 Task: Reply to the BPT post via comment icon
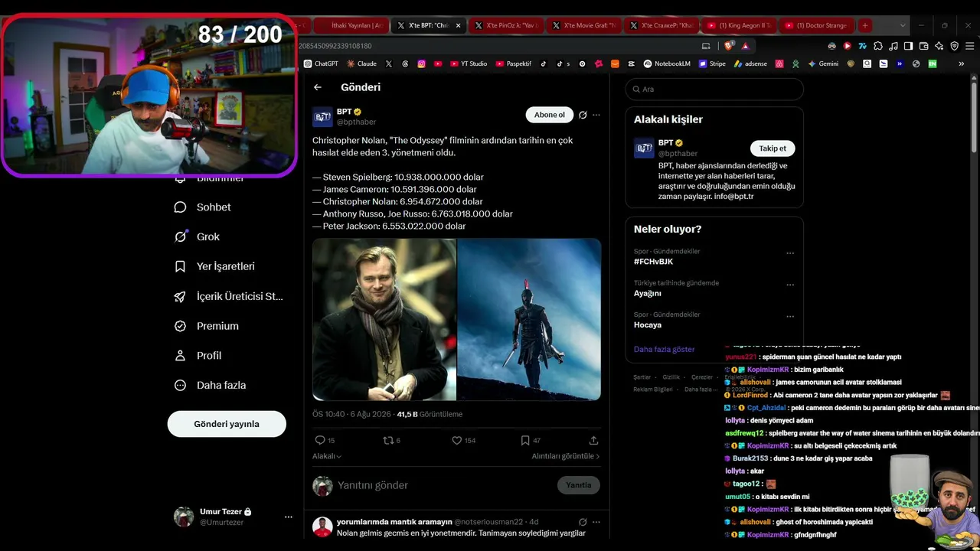pyautogui.click(x=320, y=440)
